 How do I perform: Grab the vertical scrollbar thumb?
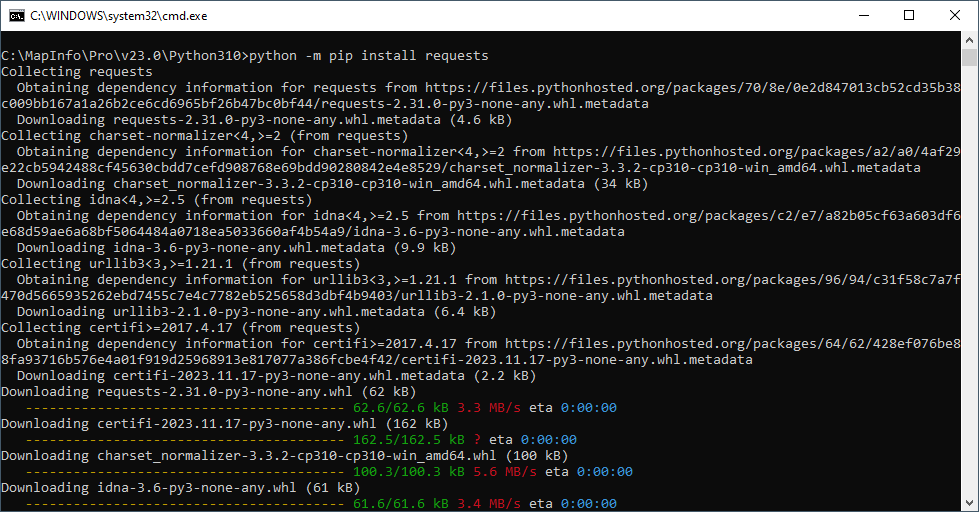coord(969,57)
